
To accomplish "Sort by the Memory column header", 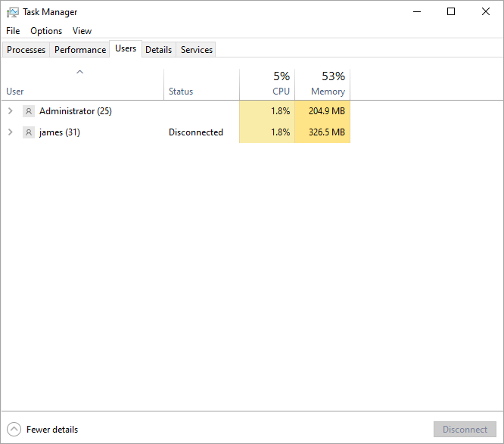I will [x=322, y=84].
